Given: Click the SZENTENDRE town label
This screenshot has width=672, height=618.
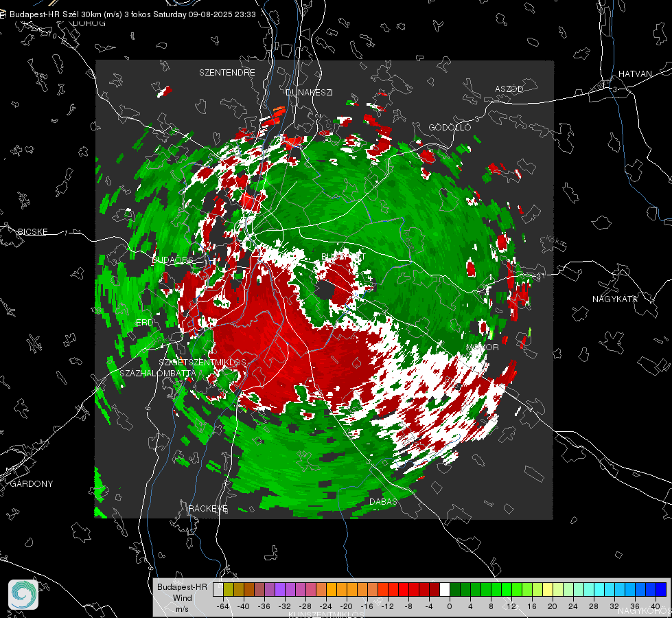Looking at the screenshot, I should point(227,73).
